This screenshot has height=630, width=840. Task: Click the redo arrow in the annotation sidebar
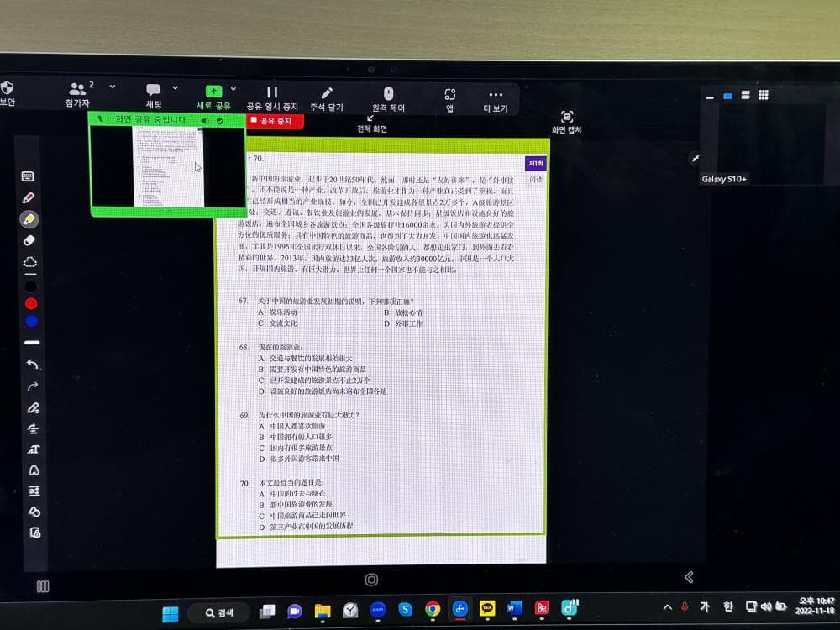pos(33,386)
